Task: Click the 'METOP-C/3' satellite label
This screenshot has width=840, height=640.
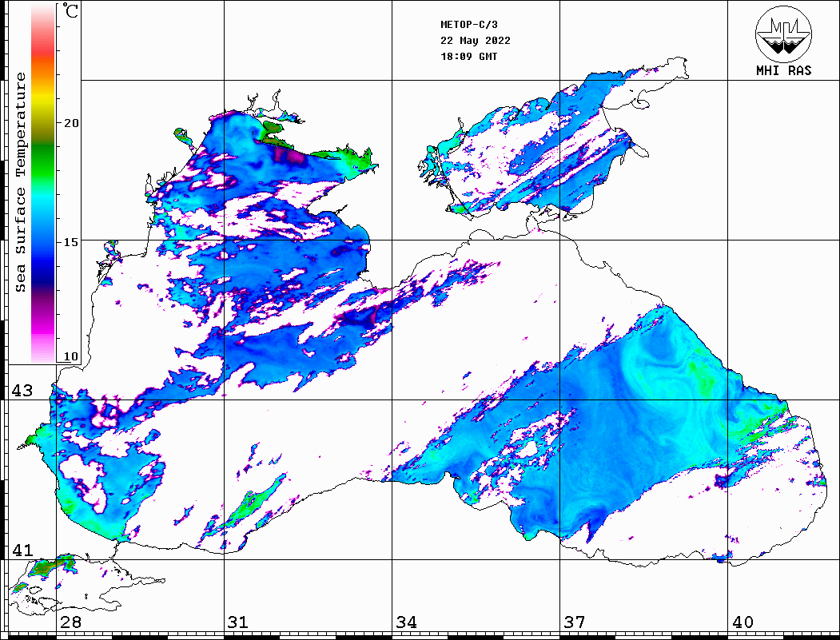Action: (469, 25)
